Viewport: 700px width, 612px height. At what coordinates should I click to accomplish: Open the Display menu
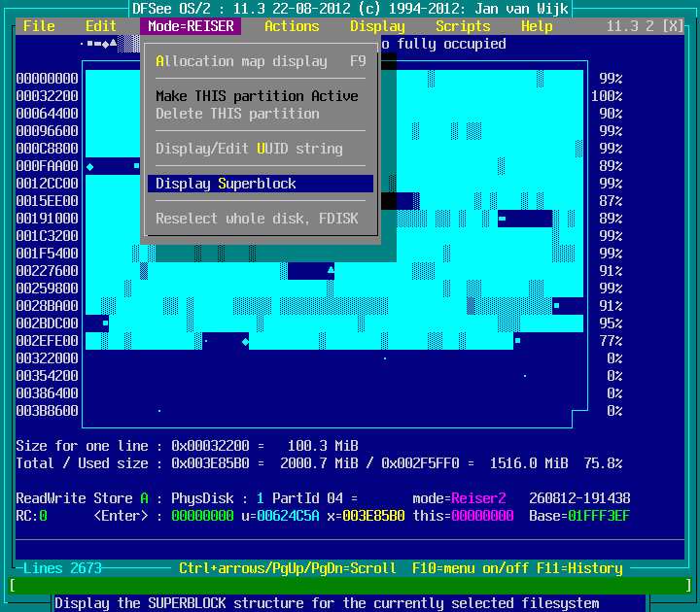pyautogui.click(x=377, y=26)
